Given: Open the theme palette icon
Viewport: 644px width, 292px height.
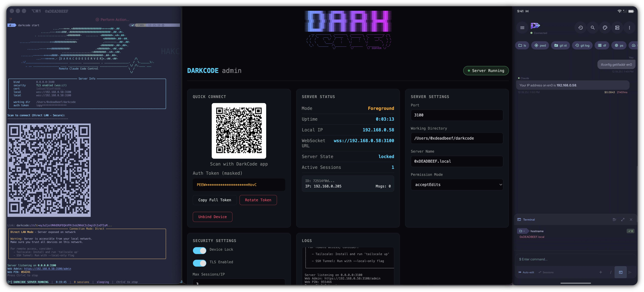Looking at the screenshot, I should (x=605, y=28).
